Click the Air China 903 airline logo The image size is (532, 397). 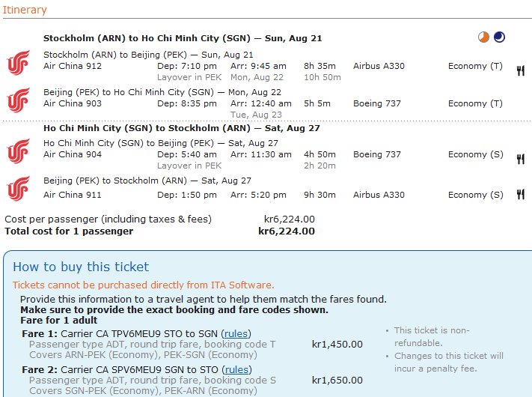point(19,100)
